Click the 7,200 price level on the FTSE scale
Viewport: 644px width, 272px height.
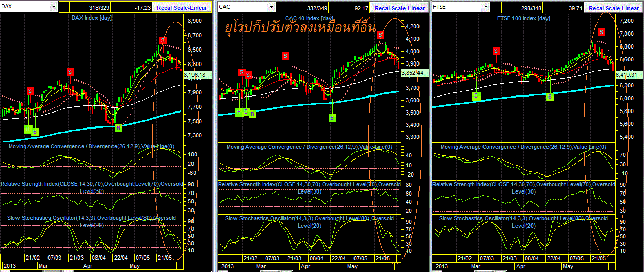[x=625, y=21]
